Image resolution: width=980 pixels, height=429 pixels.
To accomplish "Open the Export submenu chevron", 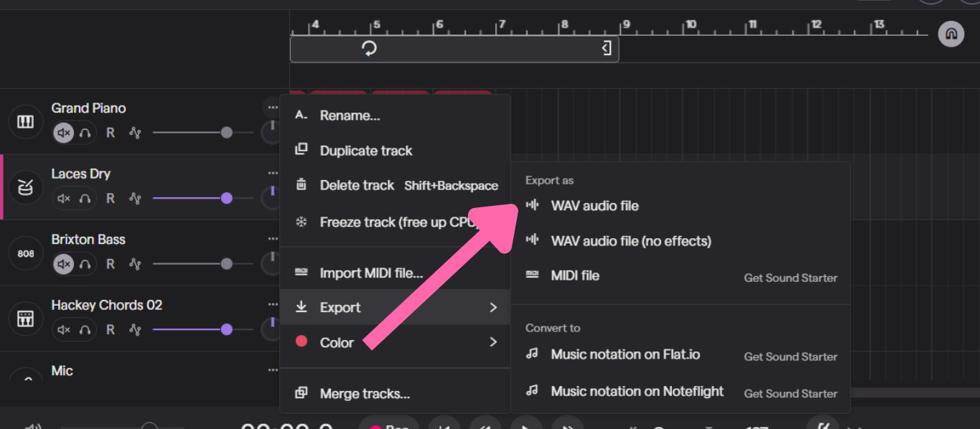I will click(x=494, y=307).
